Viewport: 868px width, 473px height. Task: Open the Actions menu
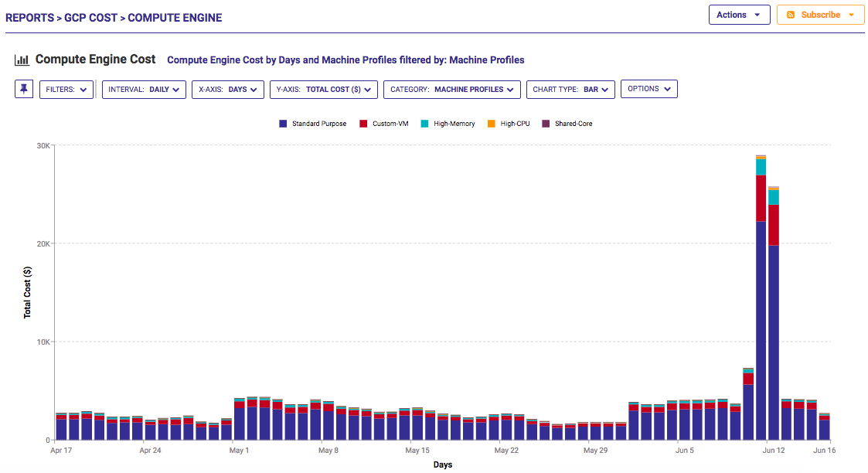point(739,14)
